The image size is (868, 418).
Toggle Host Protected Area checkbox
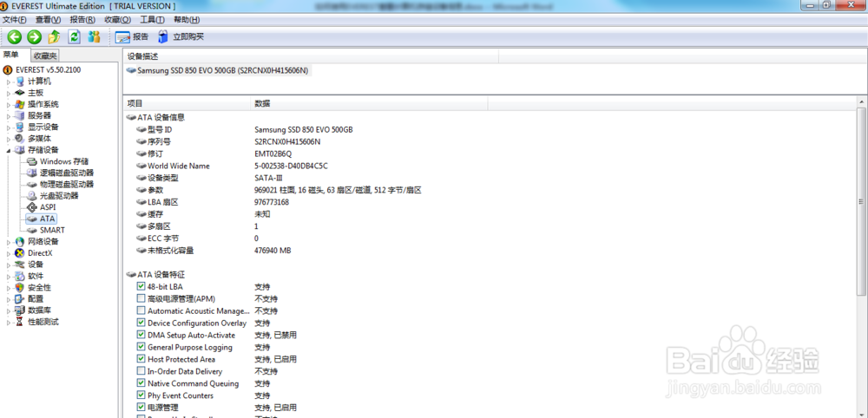(141, 359)
